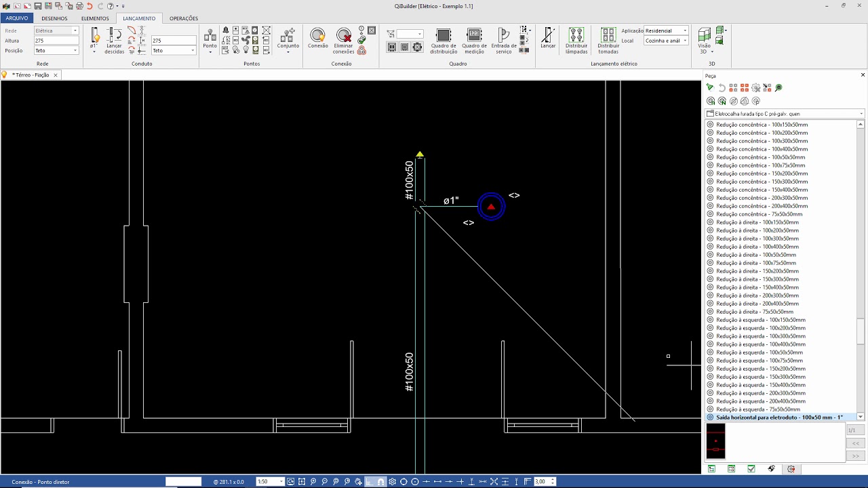Click the undo arrow in title bar
Screen dimensions: 868x488
(90, 6)
